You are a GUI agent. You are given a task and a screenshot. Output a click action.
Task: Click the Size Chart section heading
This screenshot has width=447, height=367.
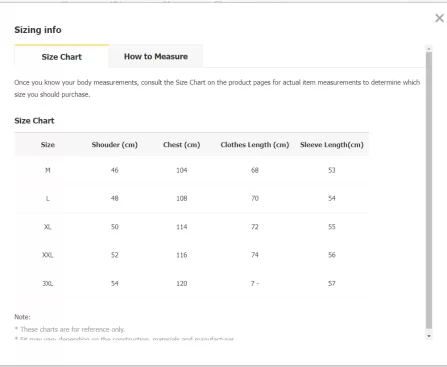tap(34, 121)
